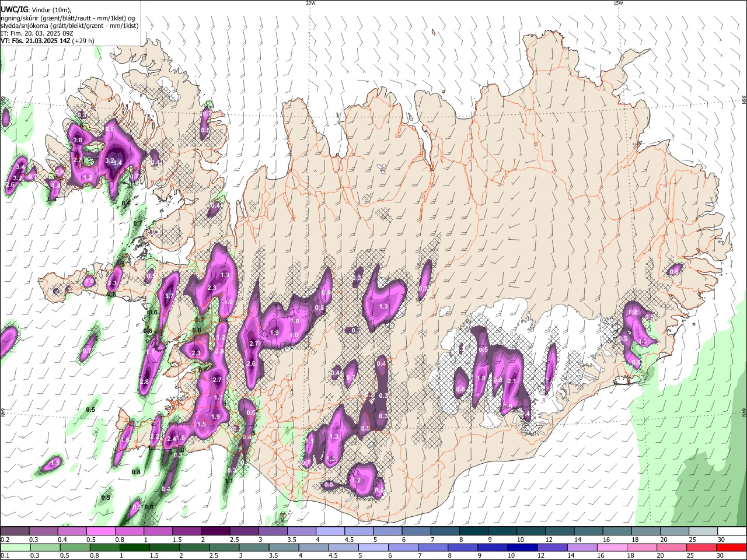This screenshot has height=560, width=747.
Task: Click the lower legend swatch between 0.5 and 0.8
Action: coord(75,547)
